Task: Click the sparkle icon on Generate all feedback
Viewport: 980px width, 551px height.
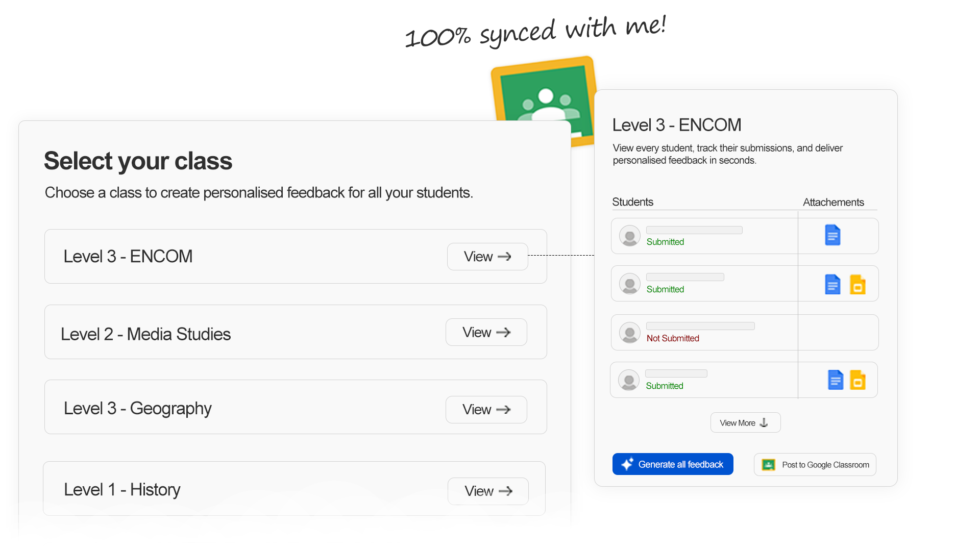Action: [x=627, y=464]
